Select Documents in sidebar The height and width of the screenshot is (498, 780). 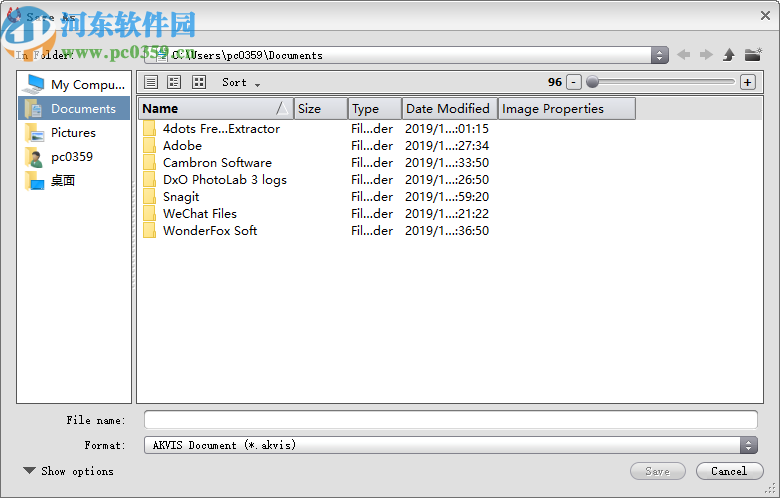(74, 108)
